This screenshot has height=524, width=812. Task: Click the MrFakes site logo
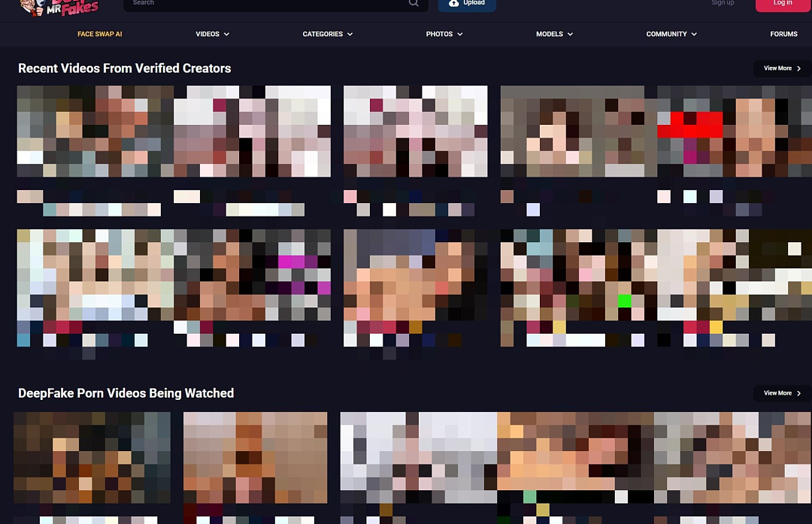(x=58, y=8)
